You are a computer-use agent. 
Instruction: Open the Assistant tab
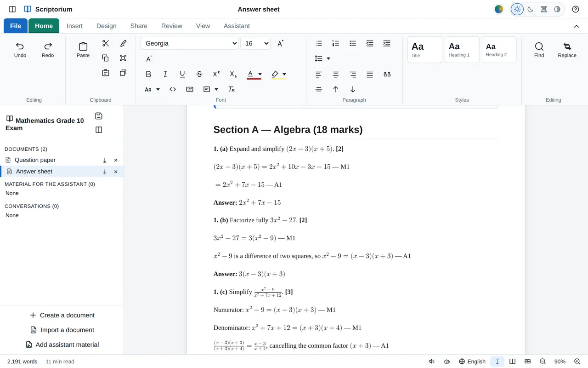237,26
